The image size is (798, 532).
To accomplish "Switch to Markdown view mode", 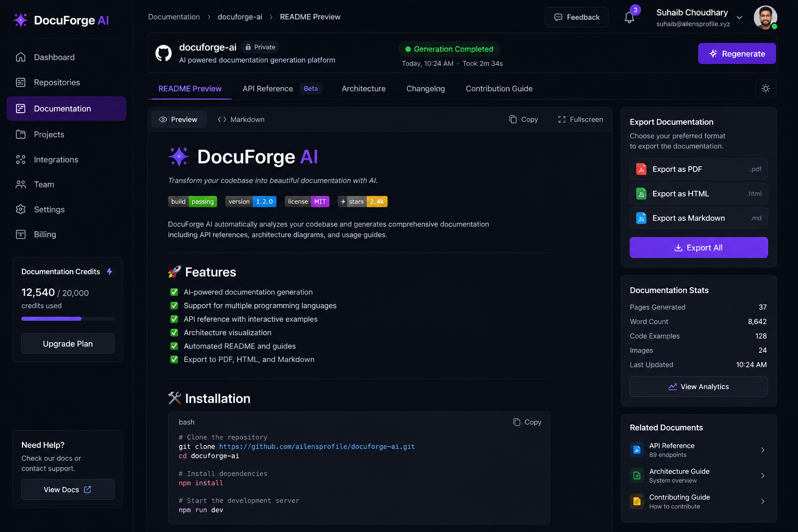I will [241, 119].
